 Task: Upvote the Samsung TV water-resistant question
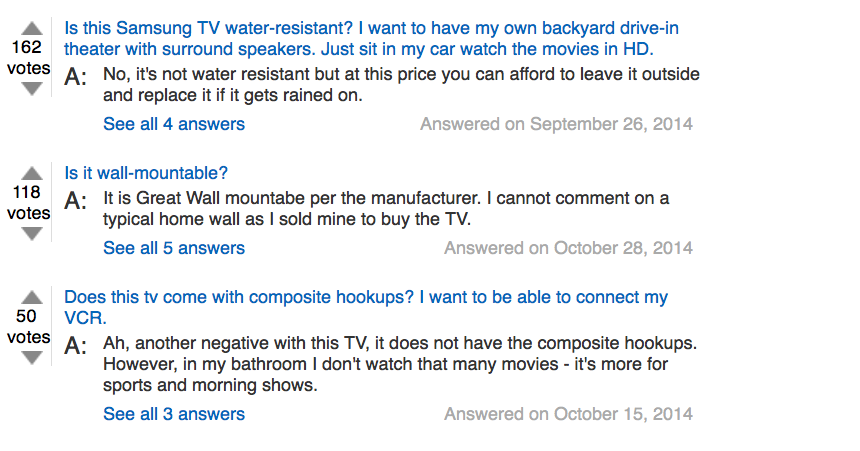(33, 28)
